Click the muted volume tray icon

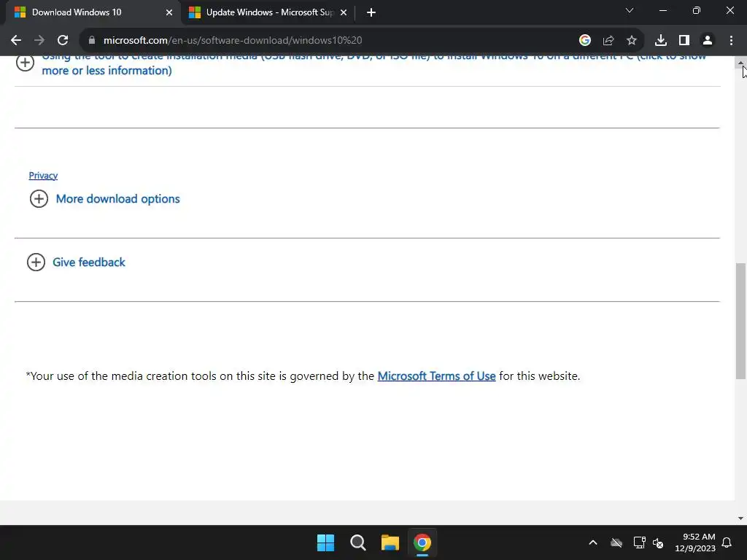(659, 542)
